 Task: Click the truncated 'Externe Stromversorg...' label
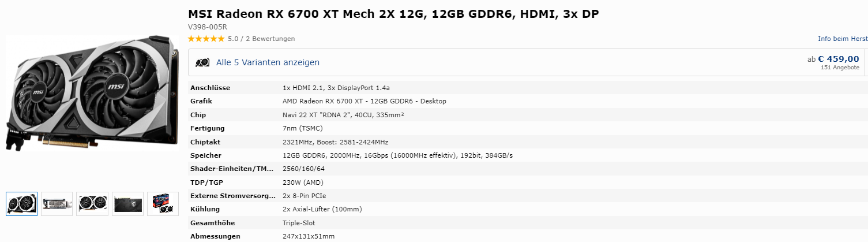pos(232,196)
